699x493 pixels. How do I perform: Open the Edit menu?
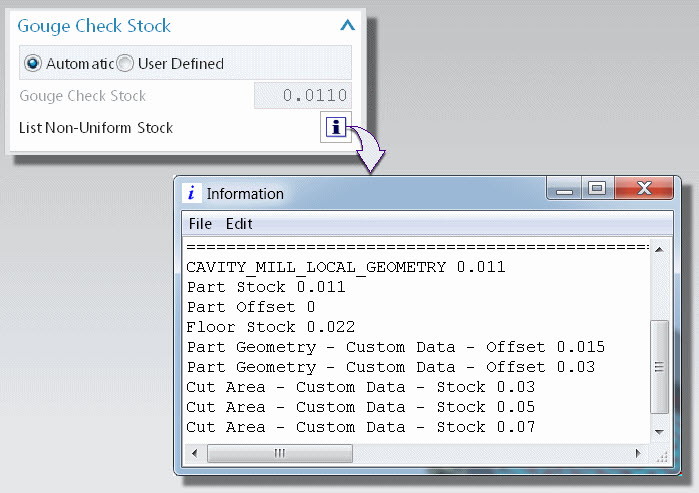[239, 223]
